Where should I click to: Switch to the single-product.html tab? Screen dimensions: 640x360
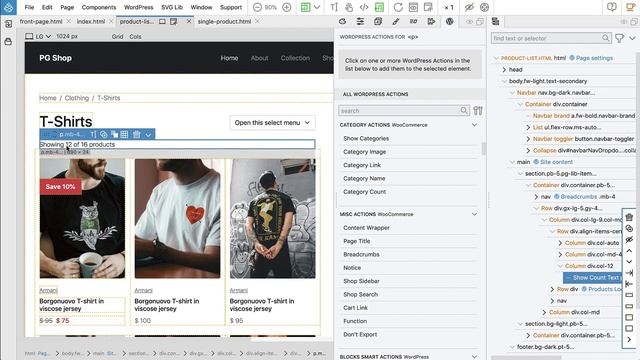[224, 22]
